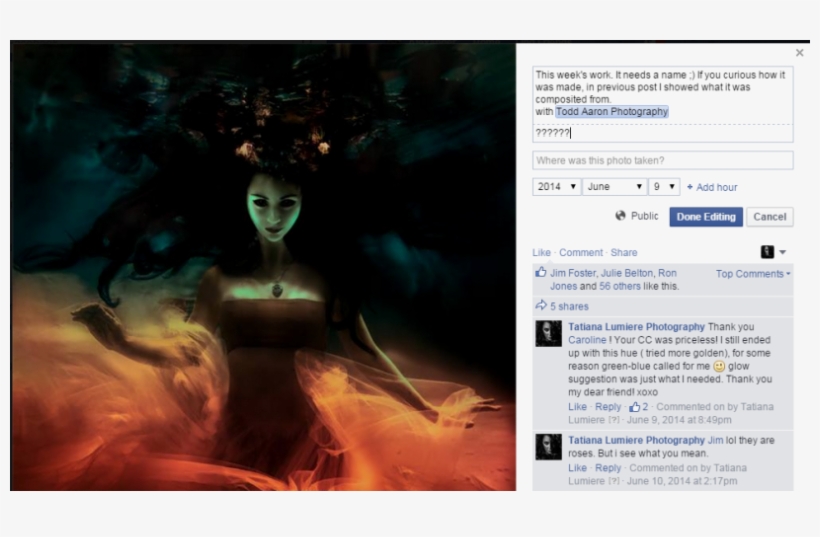
Task: Open the year dropdown showing 2014
Action: click(x=556, y=187)
